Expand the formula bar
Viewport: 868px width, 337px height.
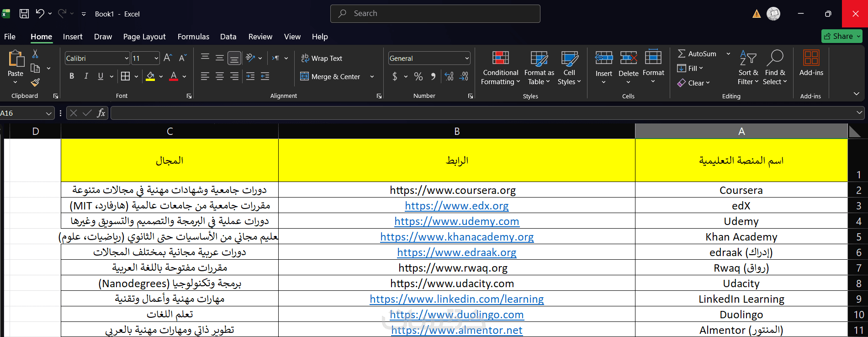859,112
